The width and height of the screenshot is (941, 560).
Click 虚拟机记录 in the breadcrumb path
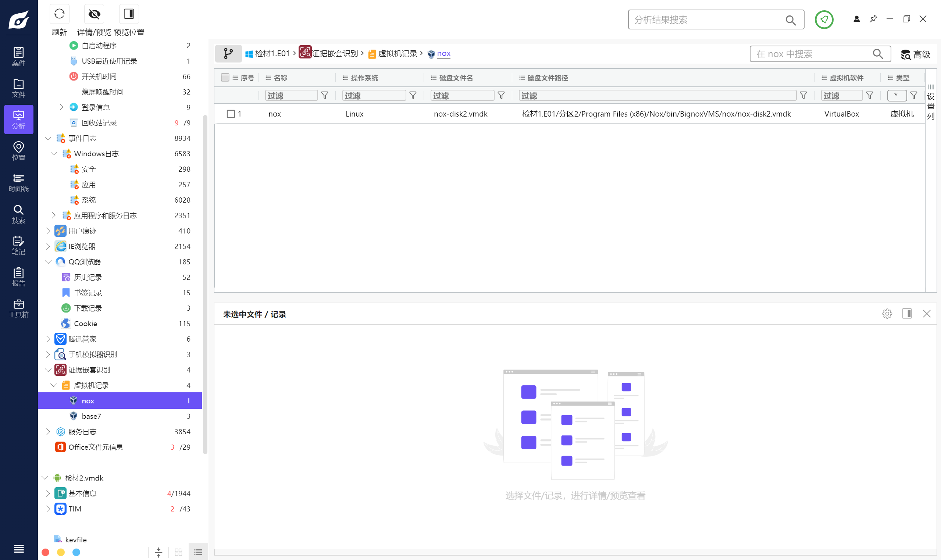397,54
